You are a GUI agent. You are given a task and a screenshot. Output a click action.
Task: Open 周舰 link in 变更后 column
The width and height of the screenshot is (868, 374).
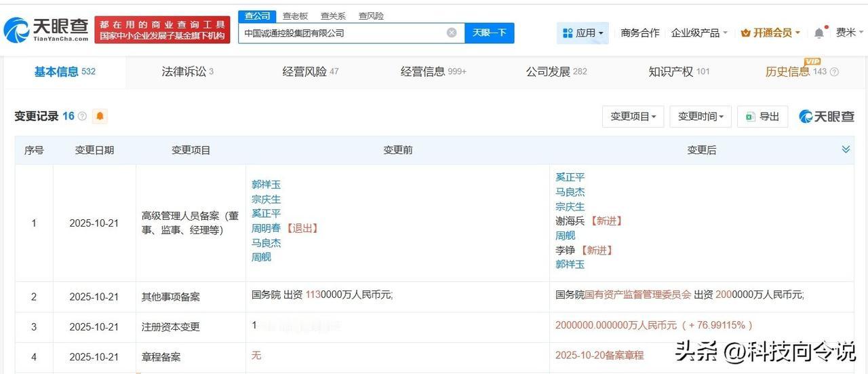(x=566, y=236)
